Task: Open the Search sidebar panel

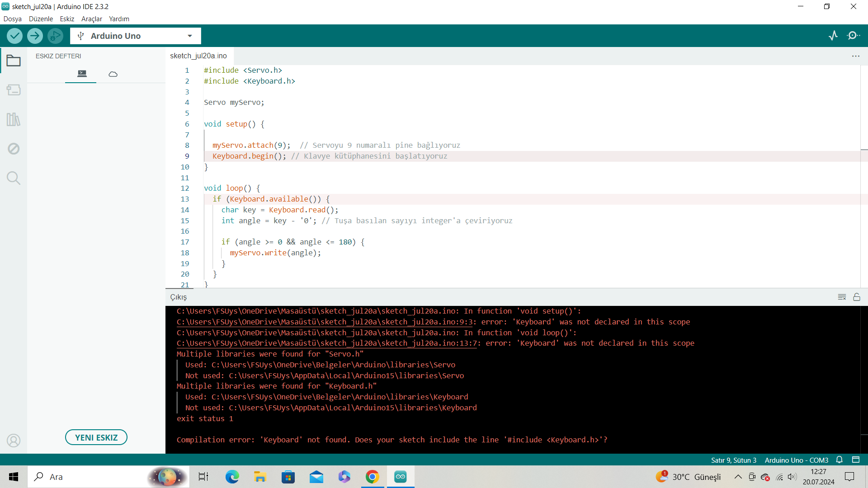Action: click(14, 178)
